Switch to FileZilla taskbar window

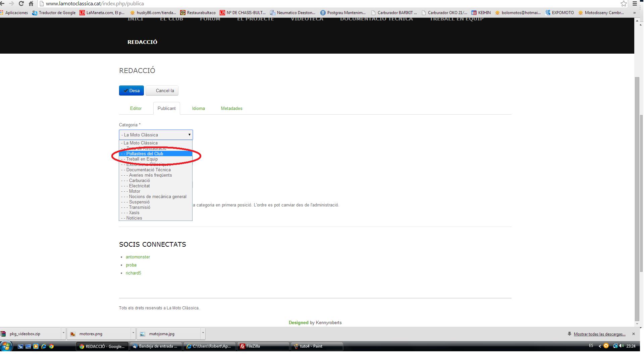point(263,346)
